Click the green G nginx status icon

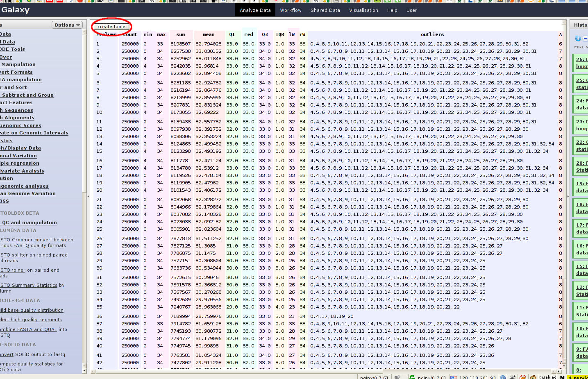coord(412,377)
